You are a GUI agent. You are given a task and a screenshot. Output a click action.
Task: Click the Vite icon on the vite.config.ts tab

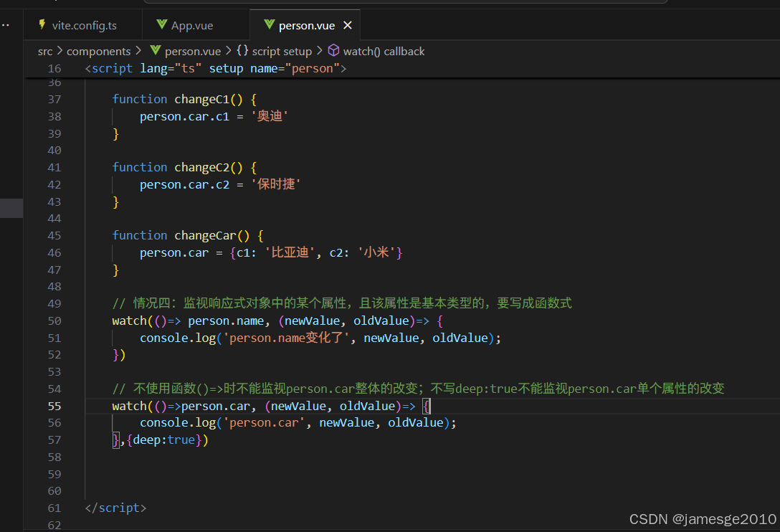42,24
